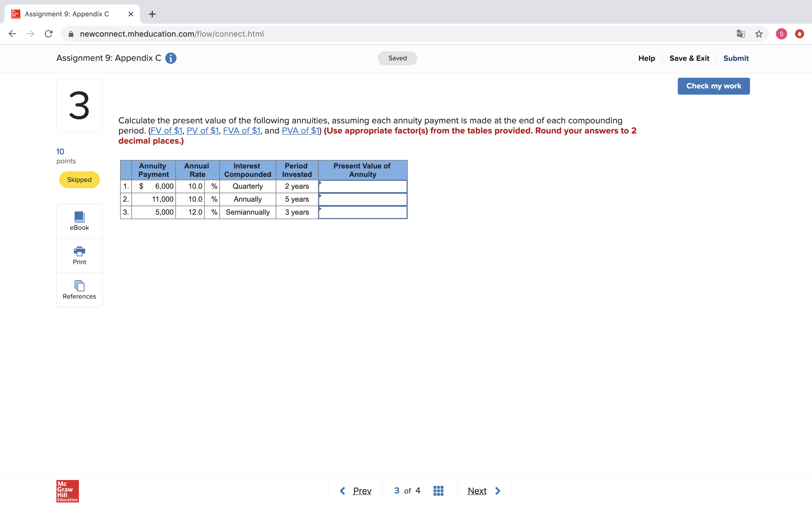Screen dimensions: 812x507
Task: Click the Check my work button
Action: [x=713, y=86]
